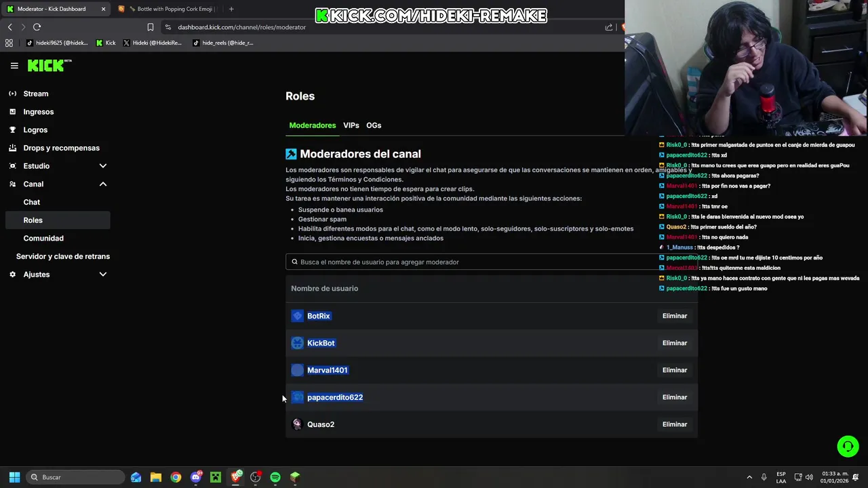Remove BotRix as moderator

point(675,316)
